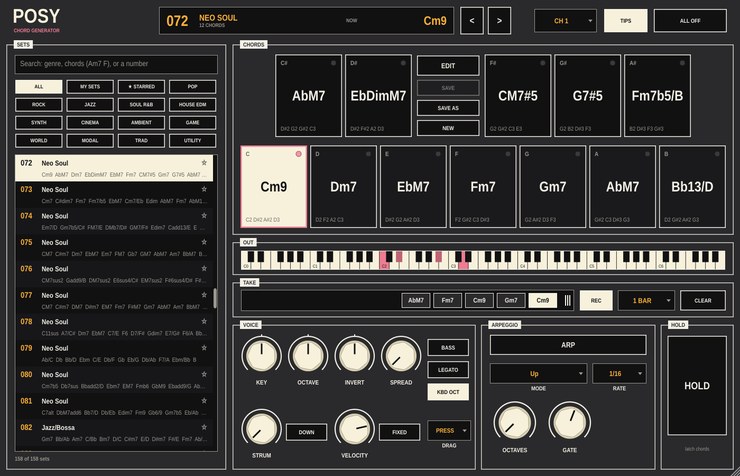Toggle the TIPS button

pyautogui.click(x=625, y=21)
